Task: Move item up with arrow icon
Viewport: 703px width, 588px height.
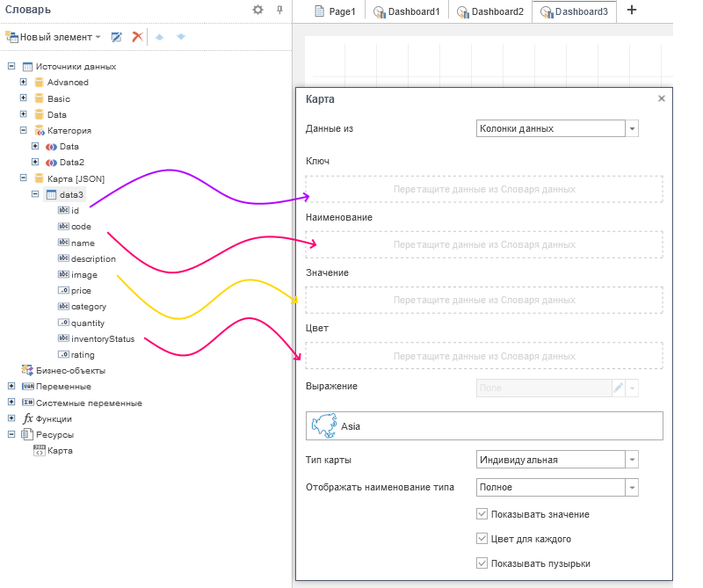Action: coord(159,37)
